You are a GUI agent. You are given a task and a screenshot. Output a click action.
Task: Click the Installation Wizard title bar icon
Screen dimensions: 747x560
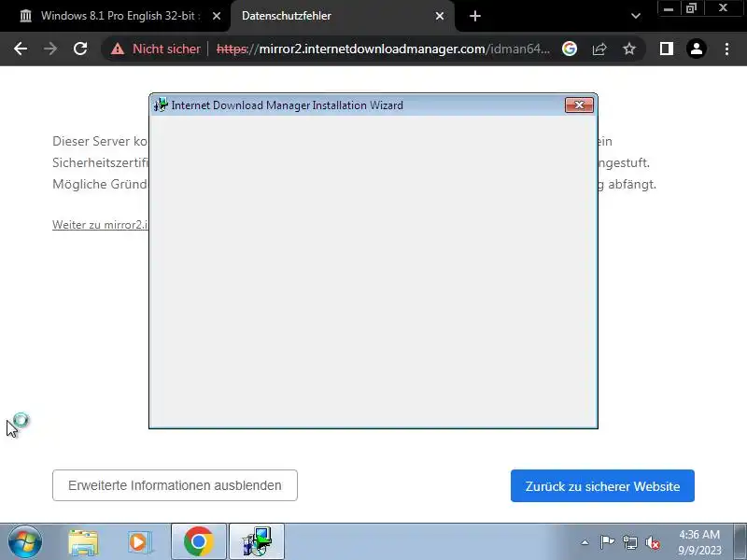tap(161, 105)
